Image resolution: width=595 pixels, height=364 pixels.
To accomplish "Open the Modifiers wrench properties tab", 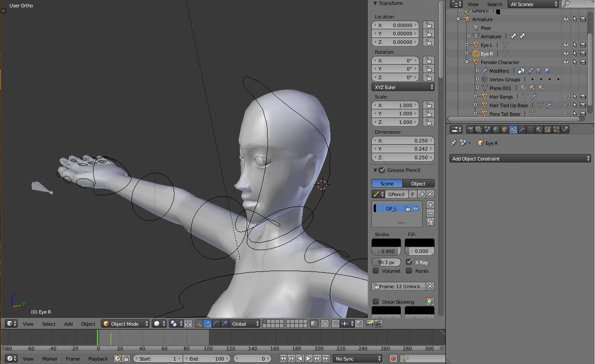I will (x=522, y=130).
